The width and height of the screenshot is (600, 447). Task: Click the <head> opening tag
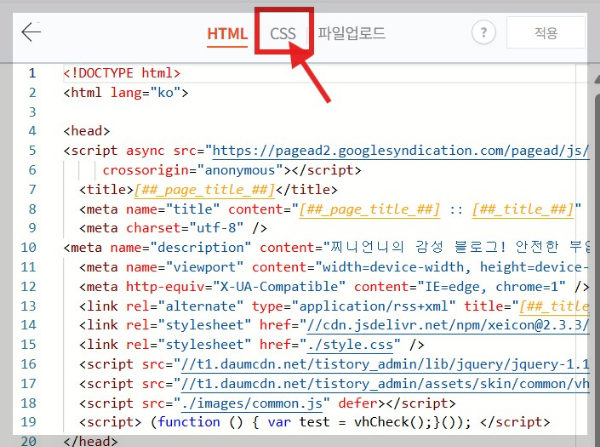tap(86, 131)
